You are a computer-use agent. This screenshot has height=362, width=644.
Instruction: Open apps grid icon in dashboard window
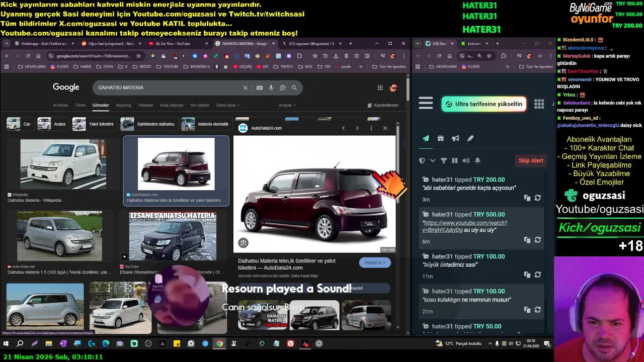[539, 104]
